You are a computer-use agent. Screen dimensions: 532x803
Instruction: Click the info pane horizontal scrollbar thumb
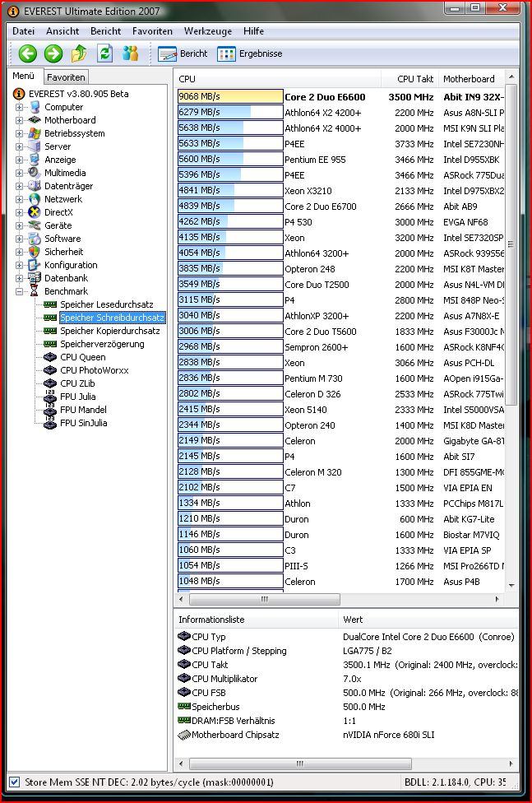click(x=300, y=764)
